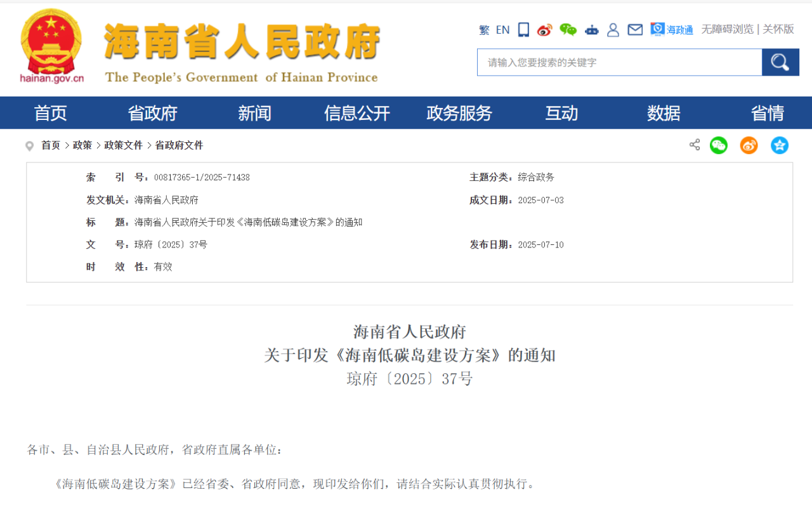Open the 政务服务 navigation menu

click(459, 113)
